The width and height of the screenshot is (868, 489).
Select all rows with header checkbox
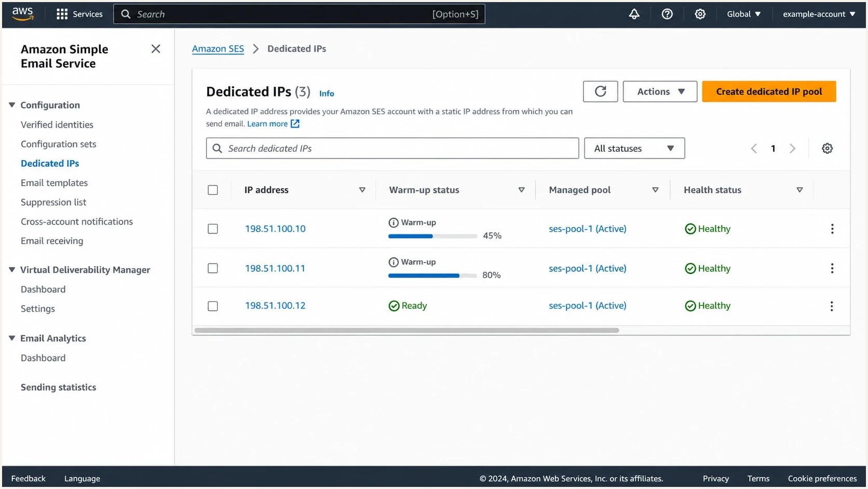pyautogui.click(x=213, y=190)
